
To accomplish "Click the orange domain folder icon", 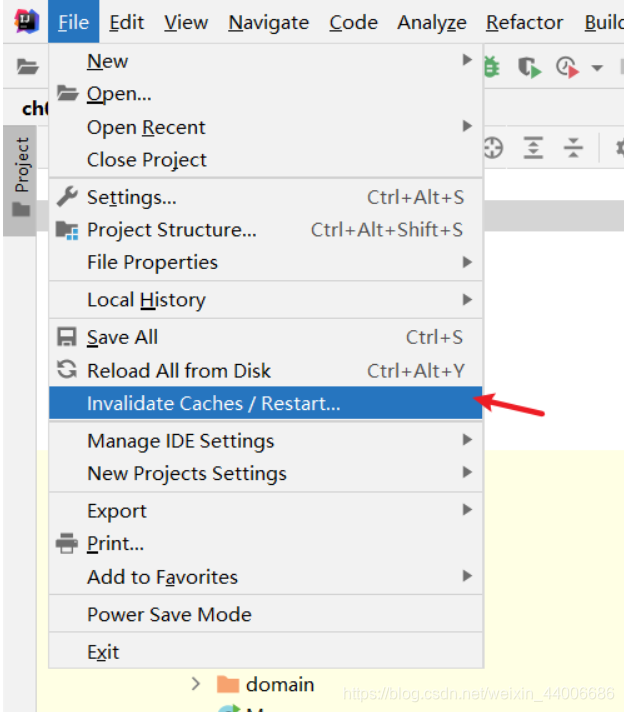I will [228, 684].
